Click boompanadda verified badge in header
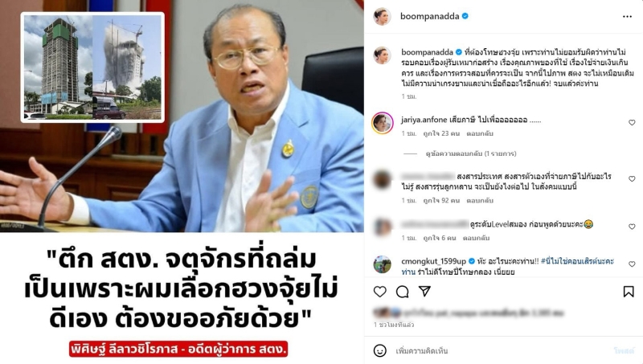 465,16
